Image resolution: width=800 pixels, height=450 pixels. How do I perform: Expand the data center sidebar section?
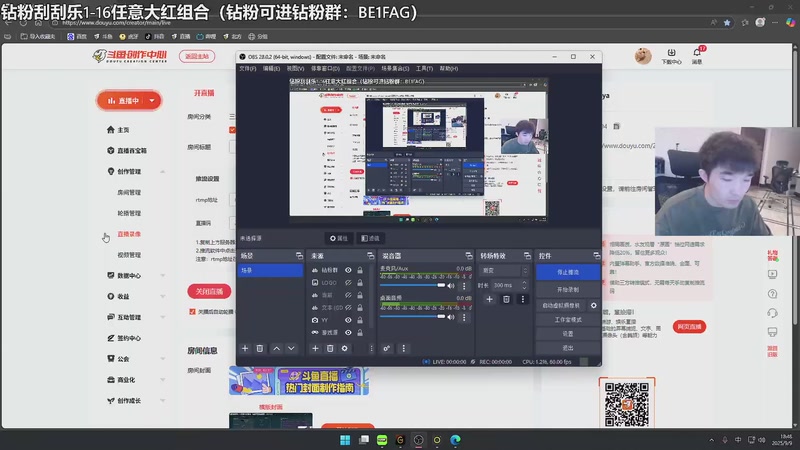[163, 276]
